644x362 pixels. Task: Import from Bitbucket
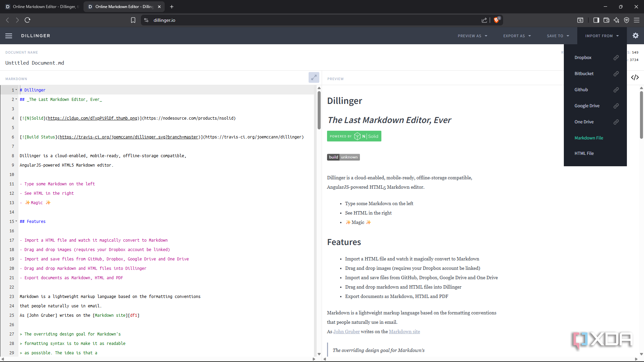coord(584,74)
